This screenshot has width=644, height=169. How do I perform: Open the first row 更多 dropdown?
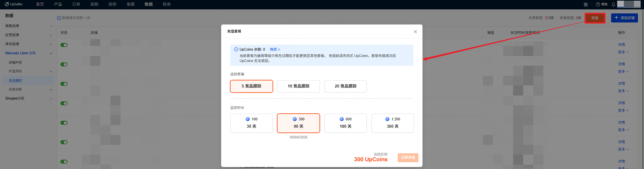[x=623, y=52]
